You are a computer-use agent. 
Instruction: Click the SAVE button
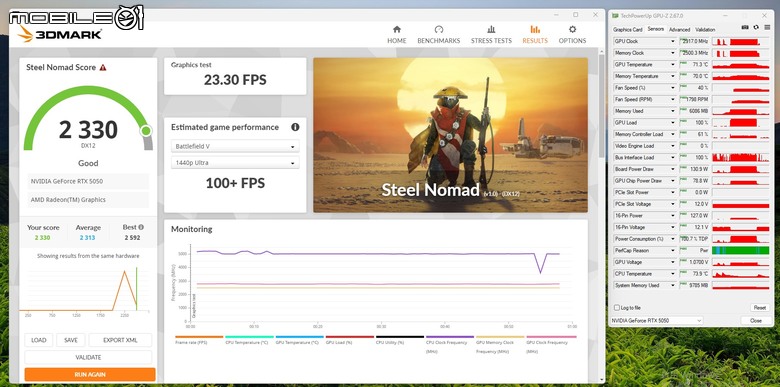click(71, 340)
